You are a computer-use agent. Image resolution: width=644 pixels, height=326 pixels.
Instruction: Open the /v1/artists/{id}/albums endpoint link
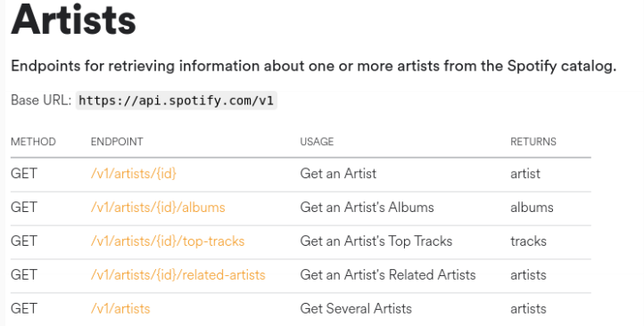pyautogui.click(x=158, y=207)
